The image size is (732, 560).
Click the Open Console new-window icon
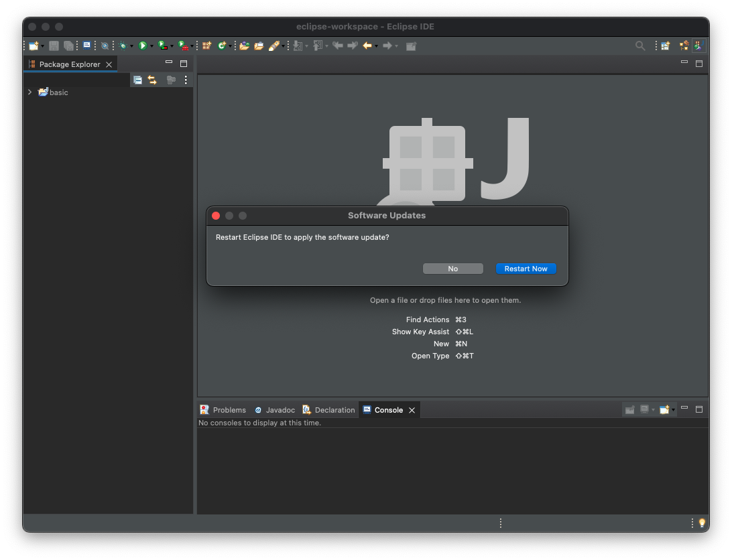tap(664, 410)
